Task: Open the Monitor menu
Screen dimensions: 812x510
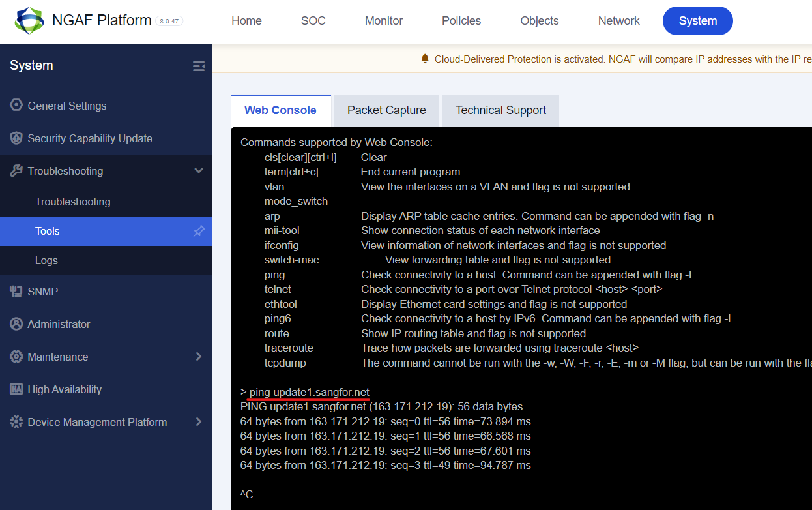Action: point(384,21)
